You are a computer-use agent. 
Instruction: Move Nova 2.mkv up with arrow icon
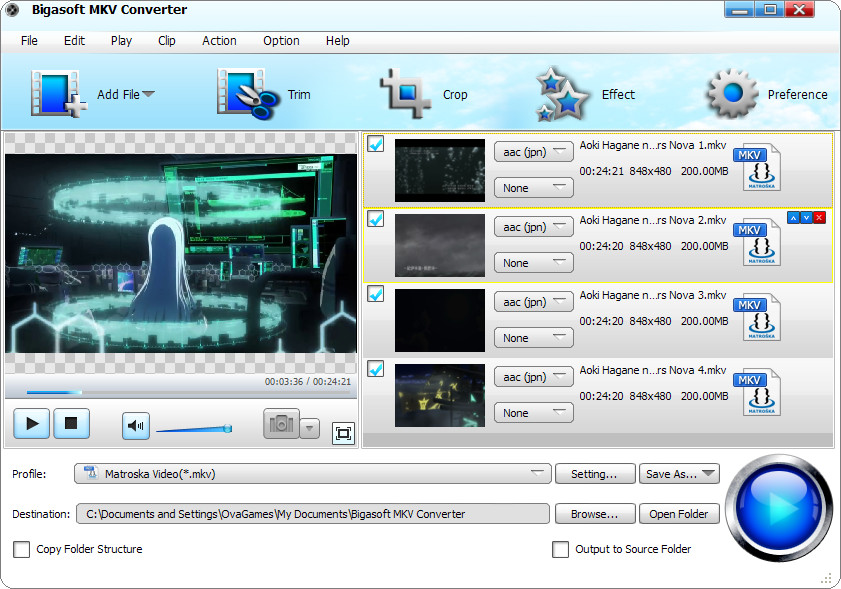coord(793,218)
